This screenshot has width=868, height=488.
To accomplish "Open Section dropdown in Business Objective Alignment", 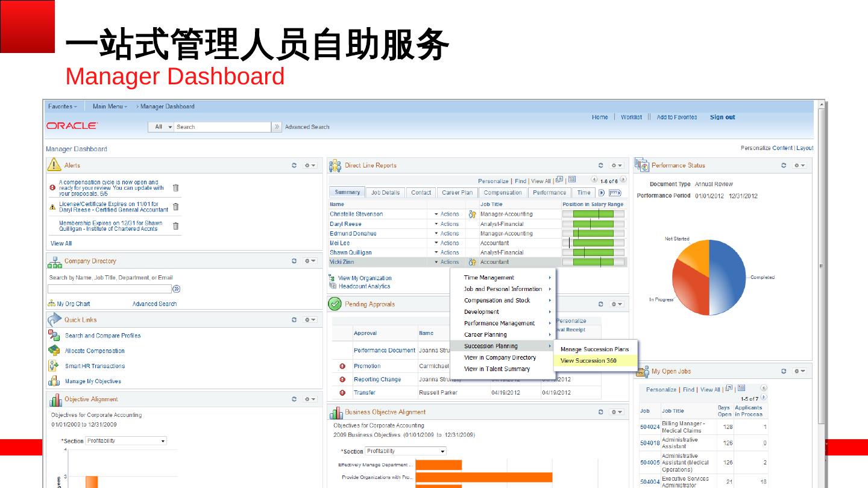I will (x=406, y=451).
